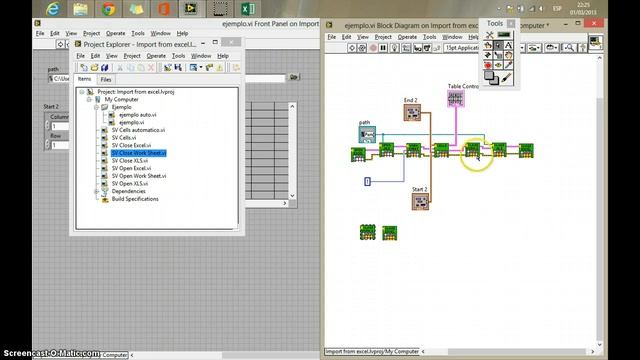Select the Set Color paintbrush tool

tap(507, 78)
